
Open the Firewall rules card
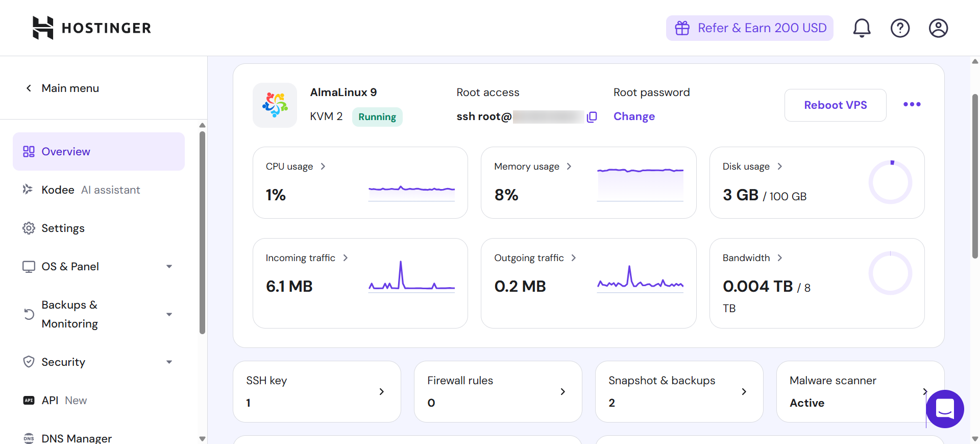click(498, 391)
